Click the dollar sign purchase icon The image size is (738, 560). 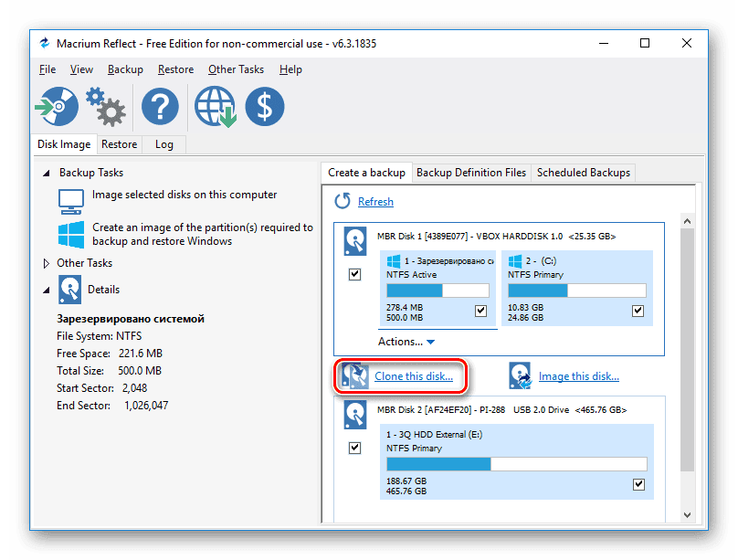click(x=265, y=106)
